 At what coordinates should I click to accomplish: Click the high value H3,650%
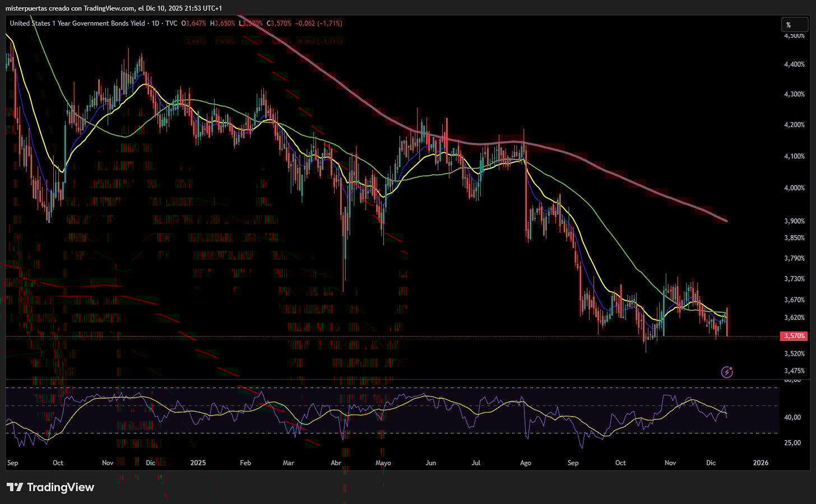coord(222,24)
